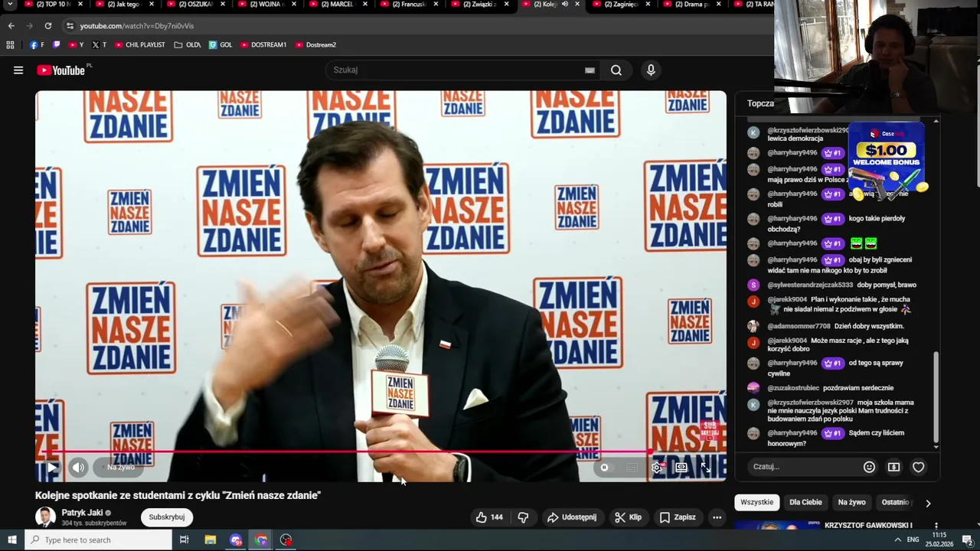Reload the page
The width and height of the screenshot is (980, 551).
pos(47,25)
